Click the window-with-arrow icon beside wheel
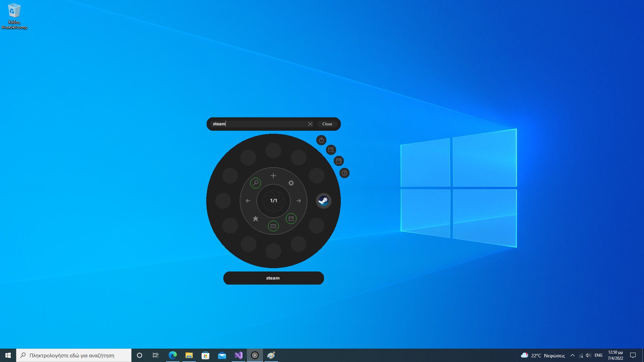The width and height of the screenshot is (644, 362). (331, 150)
